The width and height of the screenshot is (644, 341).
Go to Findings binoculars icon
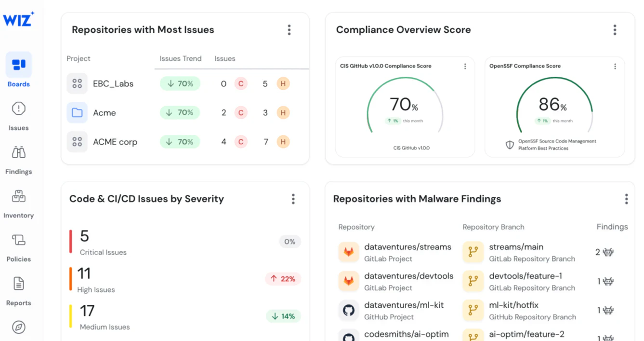(18, 153)
